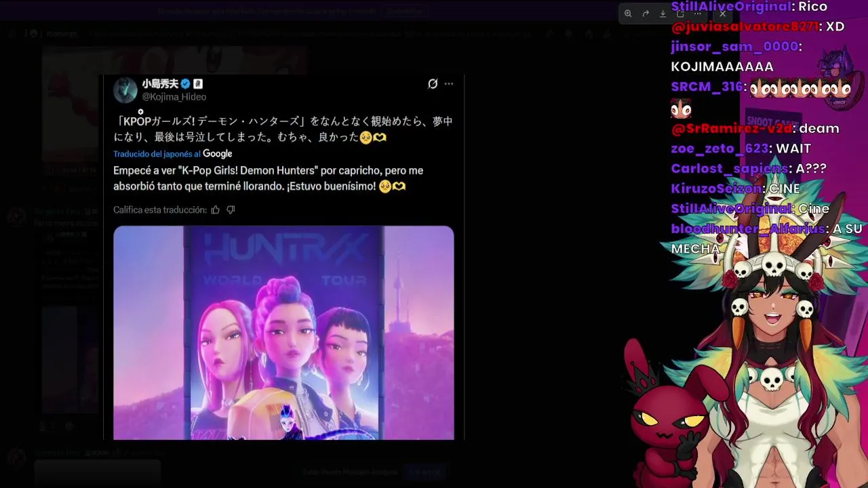Screen dimensions: 868x488
Task: Close the image viewer with the X button
Action: click(723, 14)
